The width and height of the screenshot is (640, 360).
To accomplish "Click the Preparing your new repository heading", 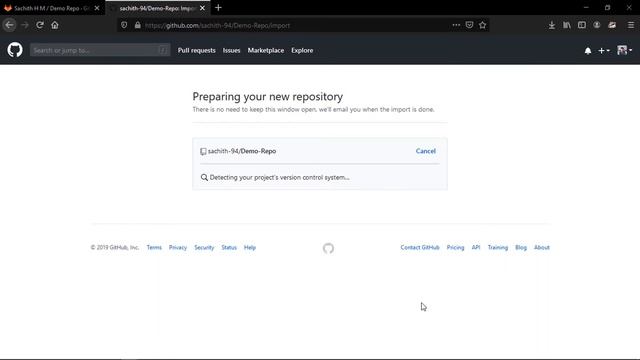I will pyautogui.click(x=268, y=97).
